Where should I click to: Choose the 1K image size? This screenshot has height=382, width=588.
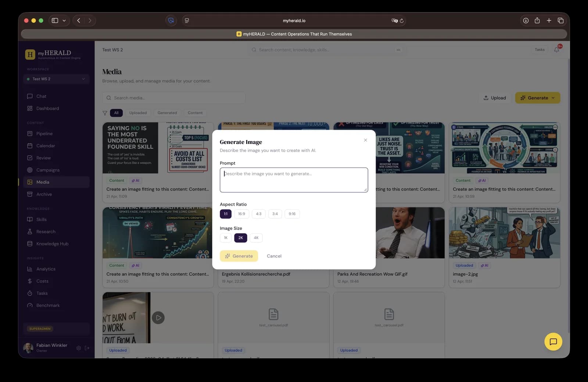226,238
